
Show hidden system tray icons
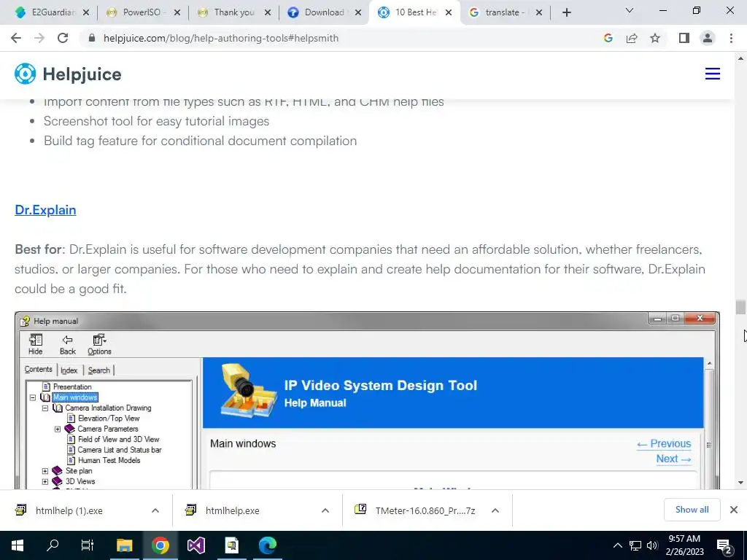617,545
